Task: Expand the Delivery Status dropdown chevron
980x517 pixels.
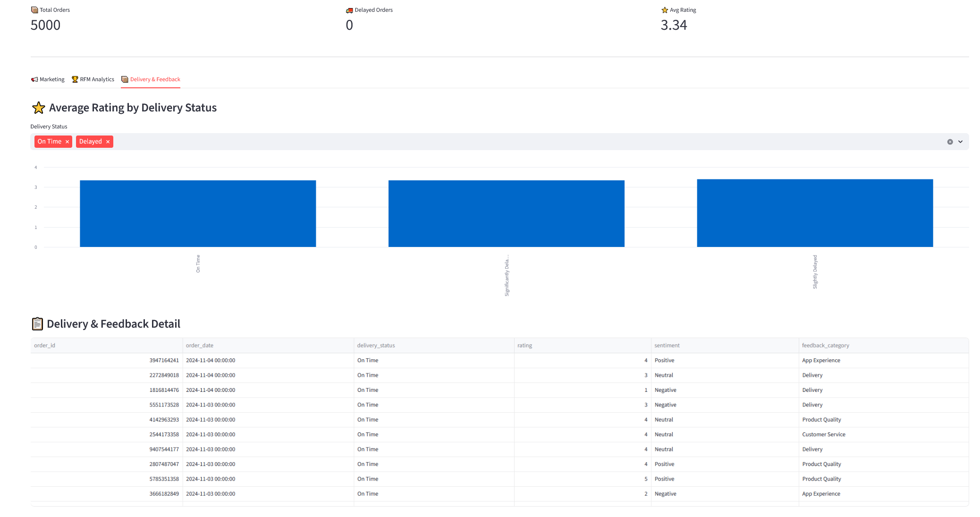Action: click(960, 142)
